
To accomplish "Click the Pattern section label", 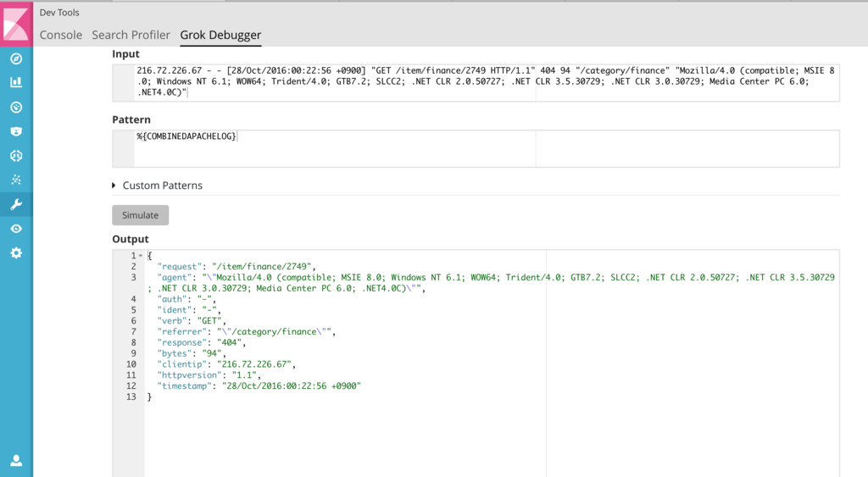I will coord(131,119).
